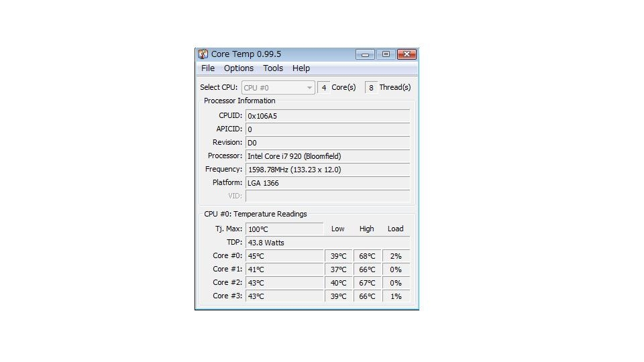
Task: Click Core #1 temperature 41°C
Action: (284, 269)
